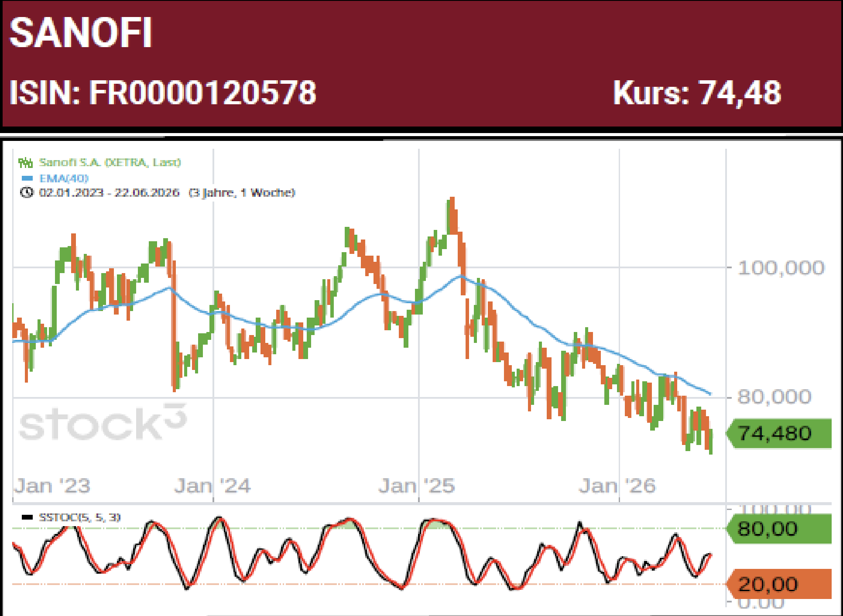Screen dimensions: 843x616
Task: Click the green 74,480 current price tag
Action: (779, 433)
